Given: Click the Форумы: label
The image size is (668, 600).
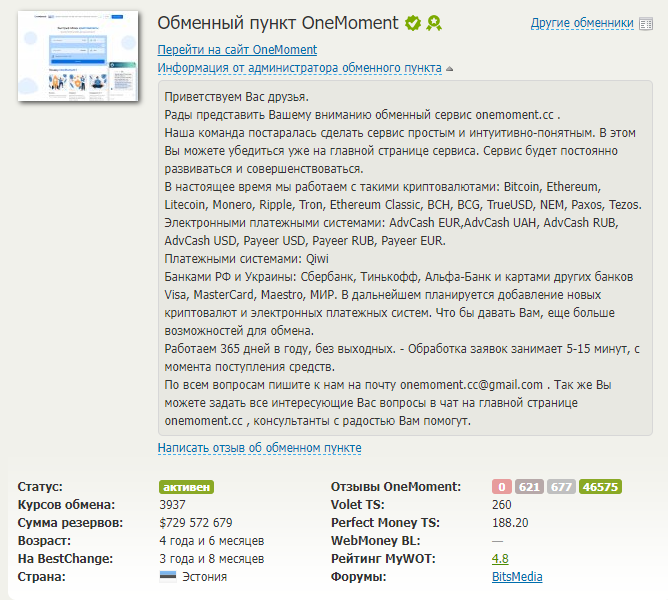Looking at the screenshot, I should pyautogui.click(x=358, y=577).
